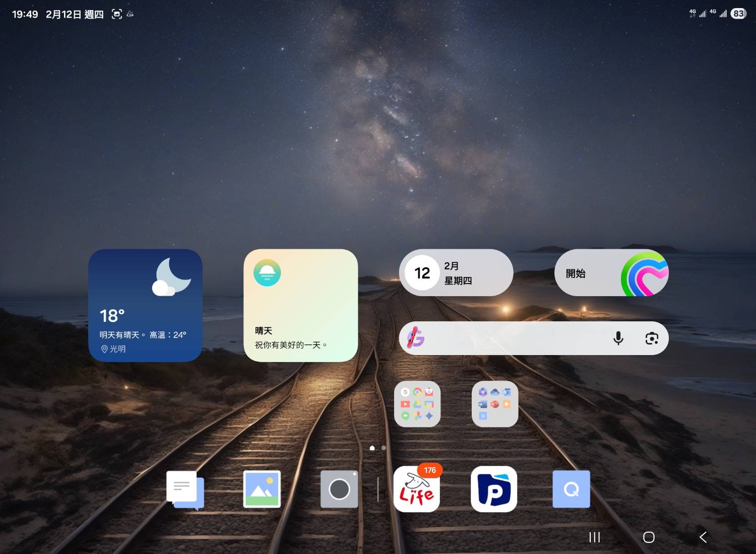
Task: Open the Life app with 176 badge
Action: 416,490
